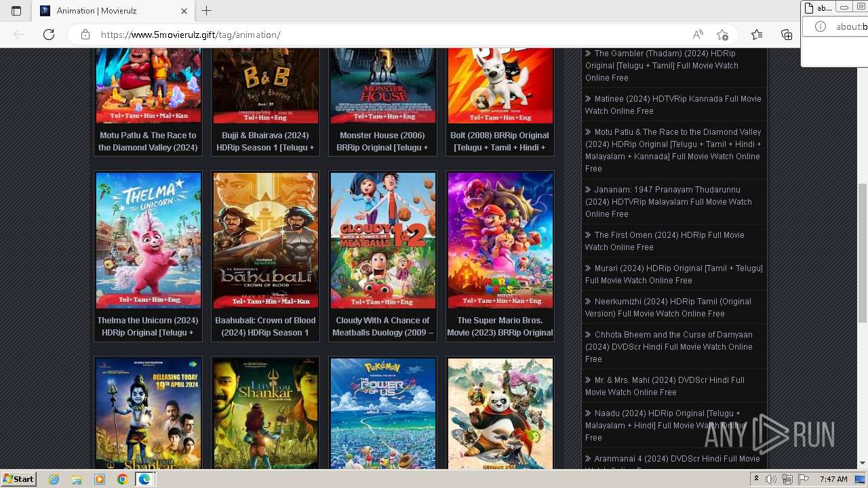Click The Super Mario Bros. title link
The image size is (868, 488).
point(500,326)
